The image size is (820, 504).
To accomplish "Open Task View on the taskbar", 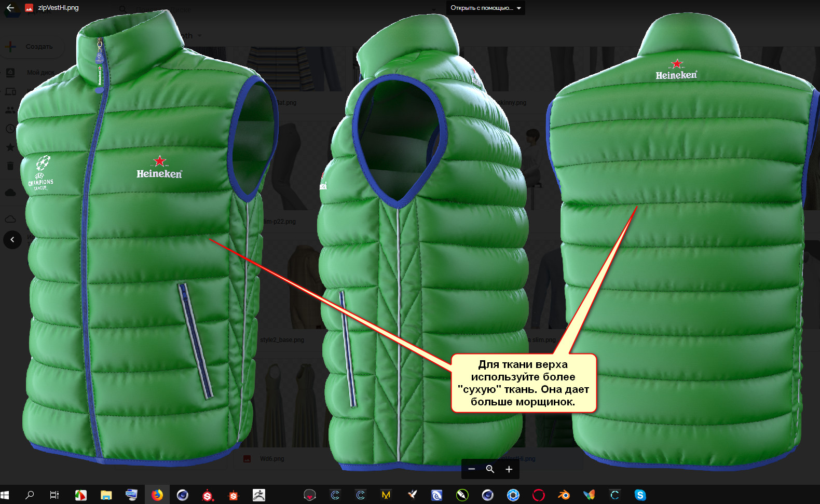I will point(54,495).
